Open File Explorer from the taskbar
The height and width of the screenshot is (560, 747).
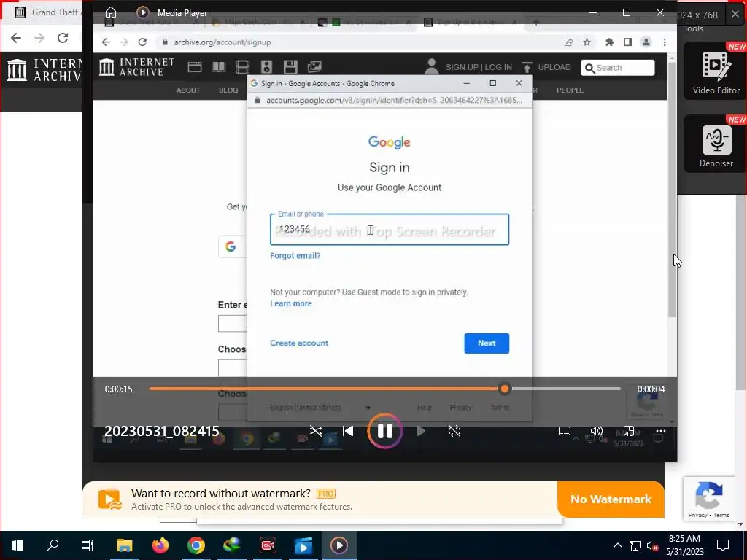(x=124, y=545)
